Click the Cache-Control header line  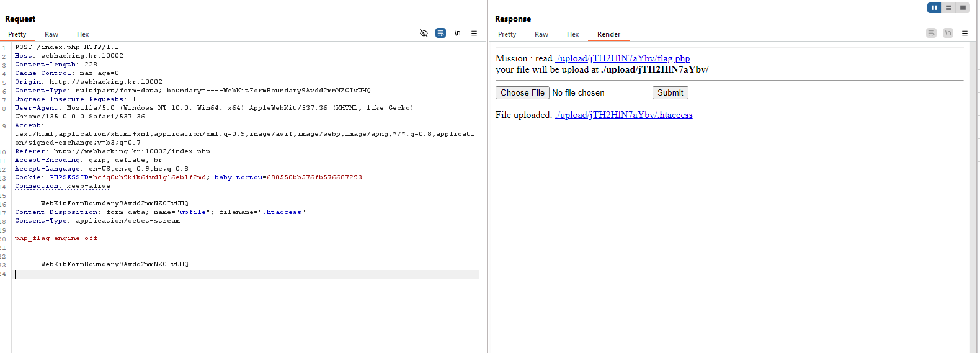pos(67,73)
